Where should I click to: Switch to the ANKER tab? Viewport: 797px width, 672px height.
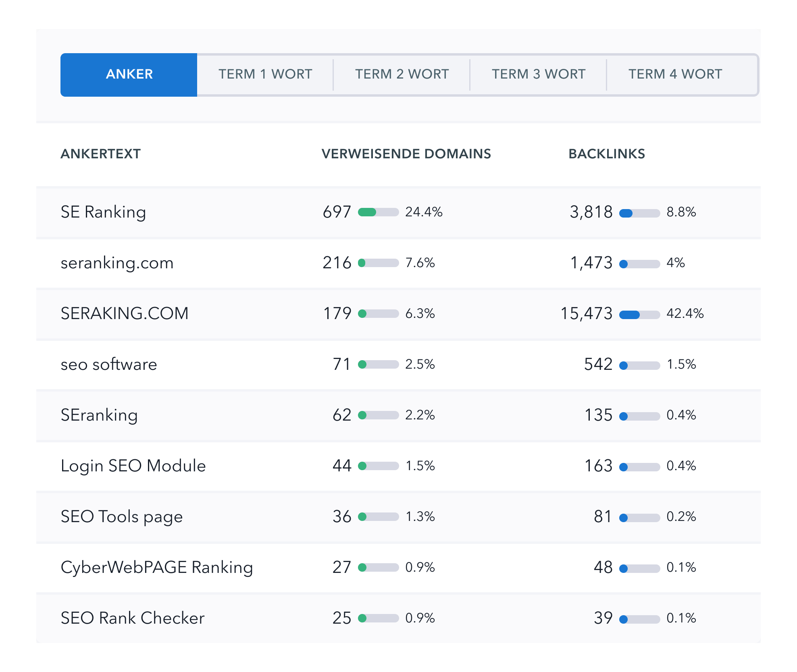click(129, 75)
